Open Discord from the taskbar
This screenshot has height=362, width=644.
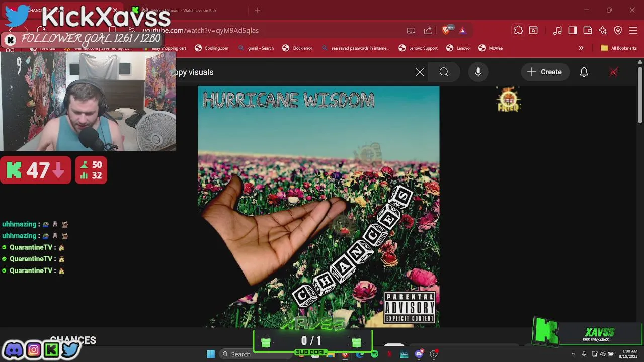(419, 354)
